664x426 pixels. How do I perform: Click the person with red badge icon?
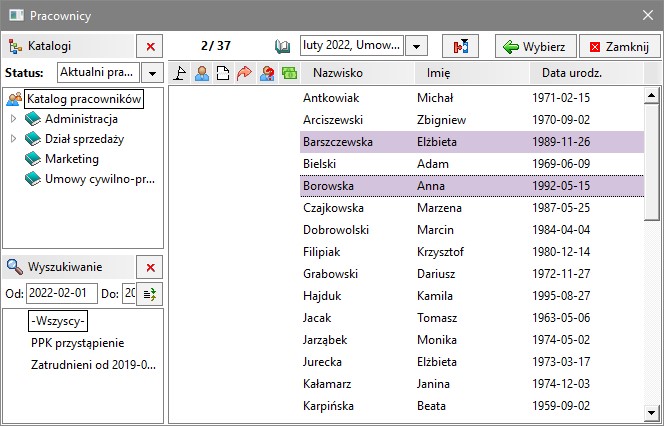click(267, 73)
